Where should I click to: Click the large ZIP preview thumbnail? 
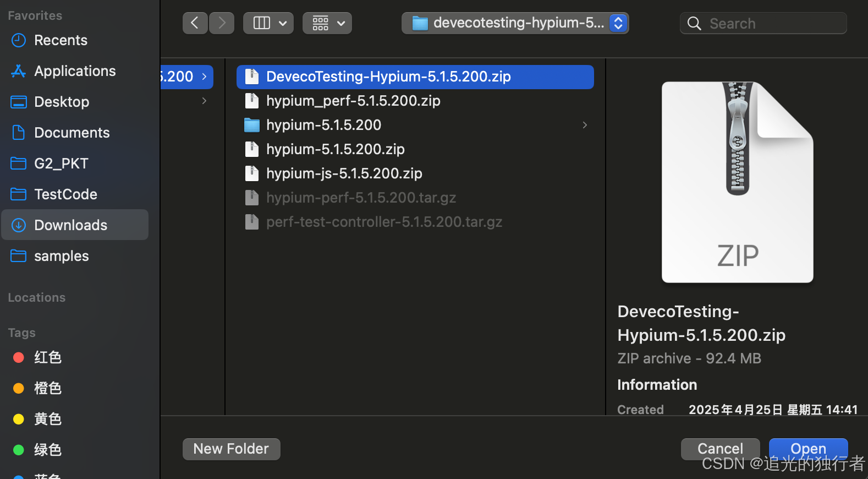[737, 182]
